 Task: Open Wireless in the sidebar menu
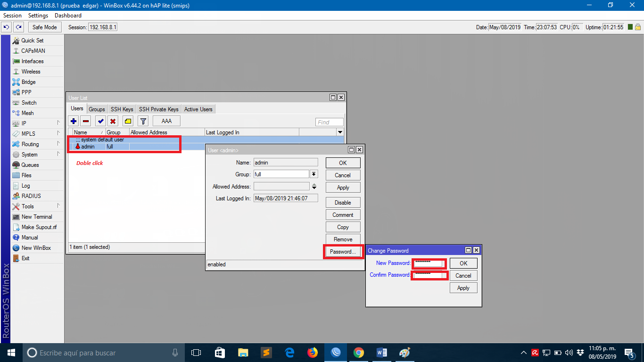tap(31, 72)
